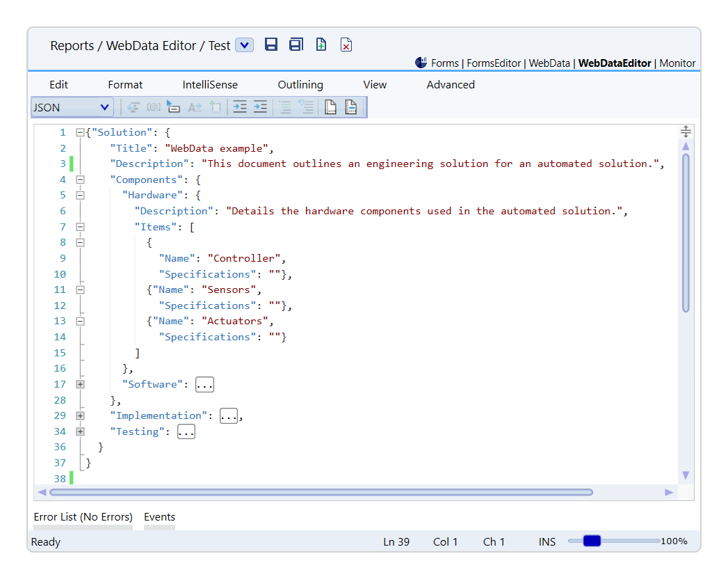The width and height of the screenshot is (728, 579).
Task: Click the document icon with blue minus in toolbar
Action: tap(351, 107)
